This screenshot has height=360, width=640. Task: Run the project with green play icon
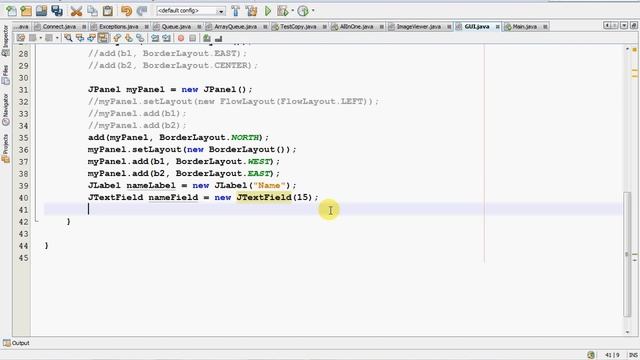[268, 11]
